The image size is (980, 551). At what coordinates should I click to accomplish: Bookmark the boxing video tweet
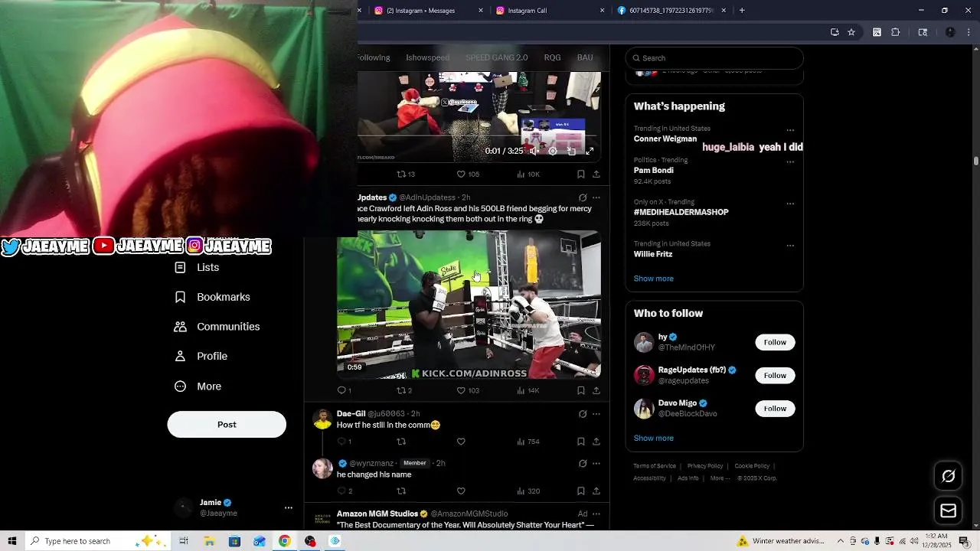pyautogui.click(x=581, y=390)
